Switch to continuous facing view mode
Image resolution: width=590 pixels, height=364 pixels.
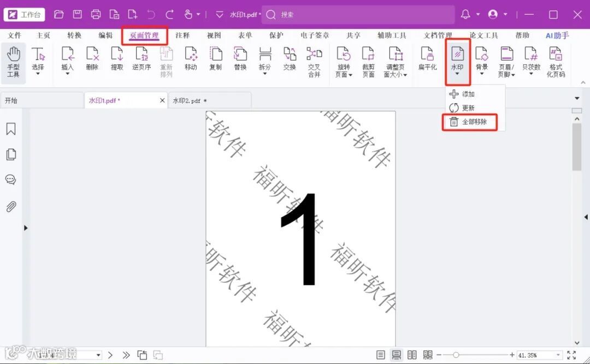[428, 355]
